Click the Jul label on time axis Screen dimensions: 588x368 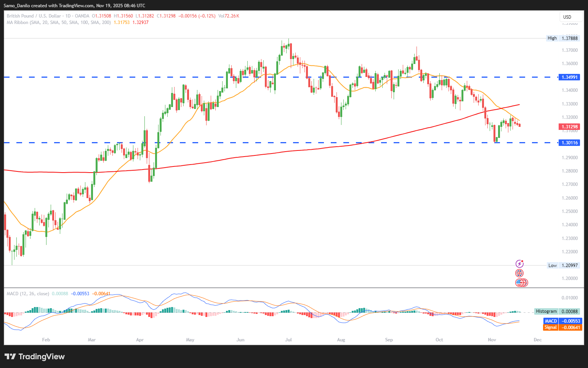pyautogui.click(x=288, y=340)
